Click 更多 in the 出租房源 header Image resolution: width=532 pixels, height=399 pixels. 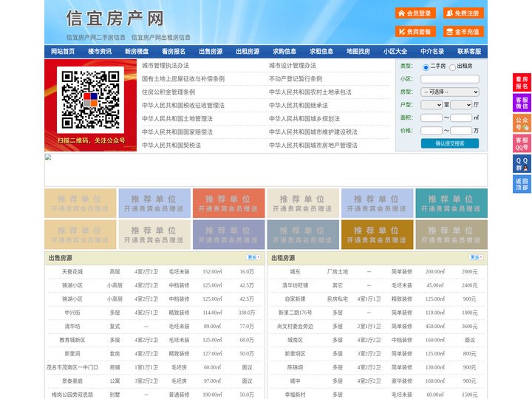tap(476, 258)
